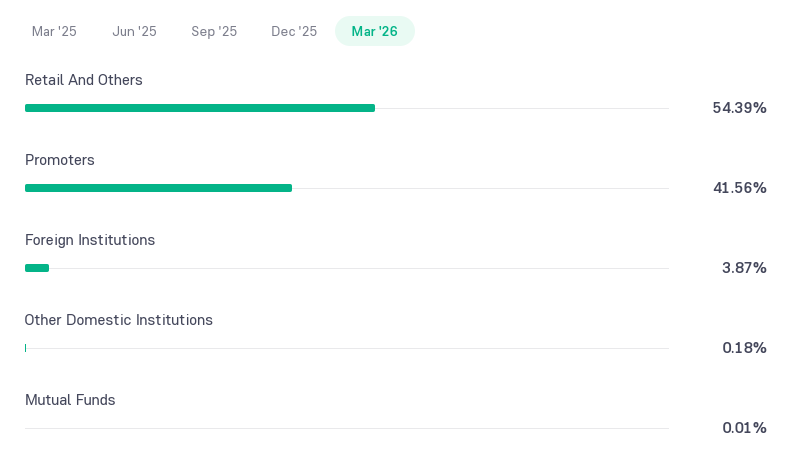Select the 41.56% Promoters value
Screen dimensions: 796x470
pyautogui.click(x=740, y=188)
